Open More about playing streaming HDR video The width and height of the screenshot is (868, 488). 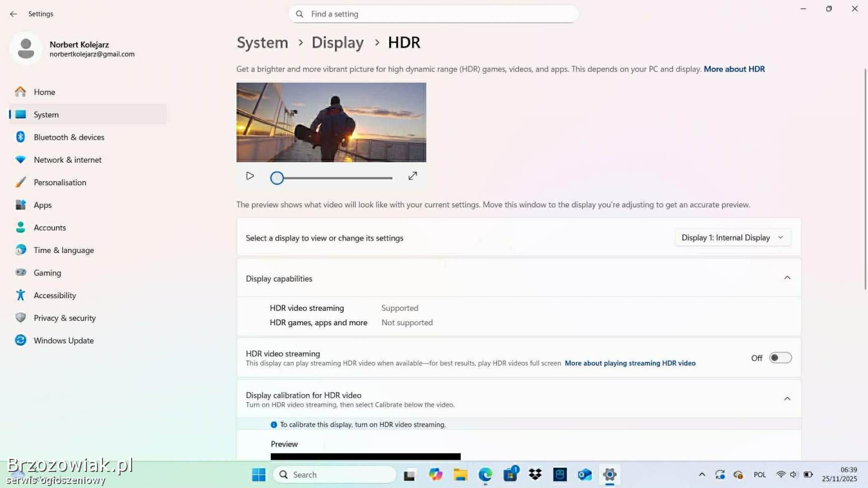click(630, 363)
